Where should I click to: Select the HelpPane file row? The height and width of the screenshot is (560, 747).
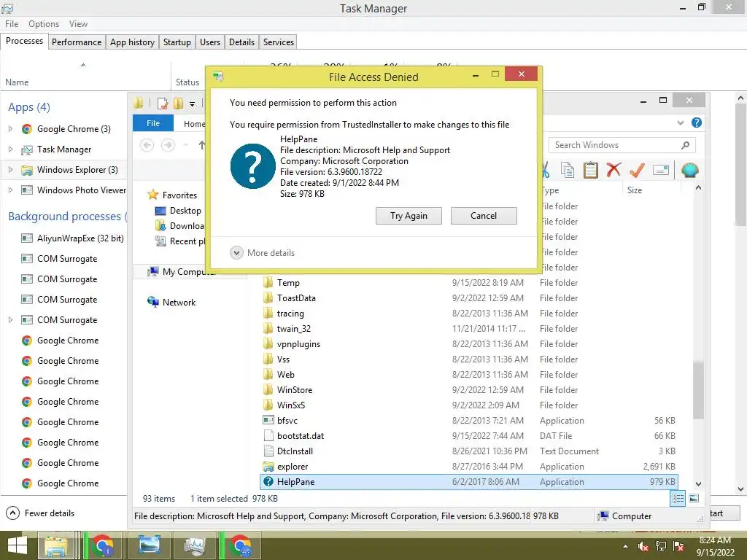(468, 482)
